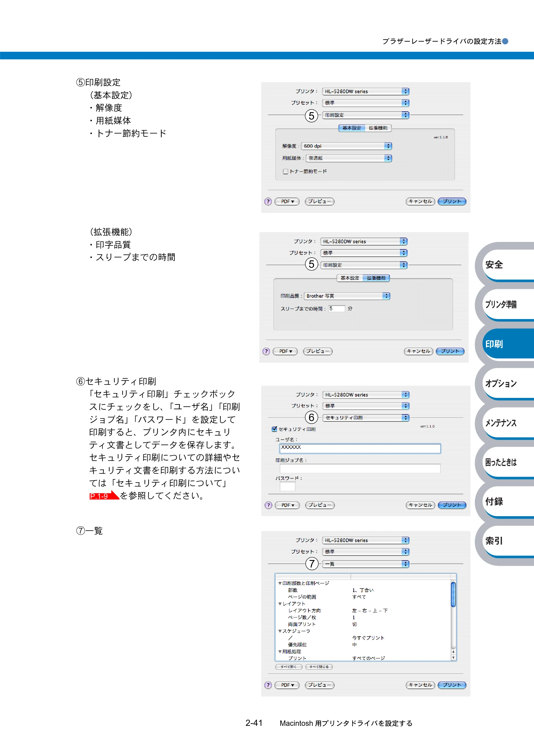
Task: Click プレビュー button in the security print dialog
Action: pyautogui.click(x=320, y=505)
